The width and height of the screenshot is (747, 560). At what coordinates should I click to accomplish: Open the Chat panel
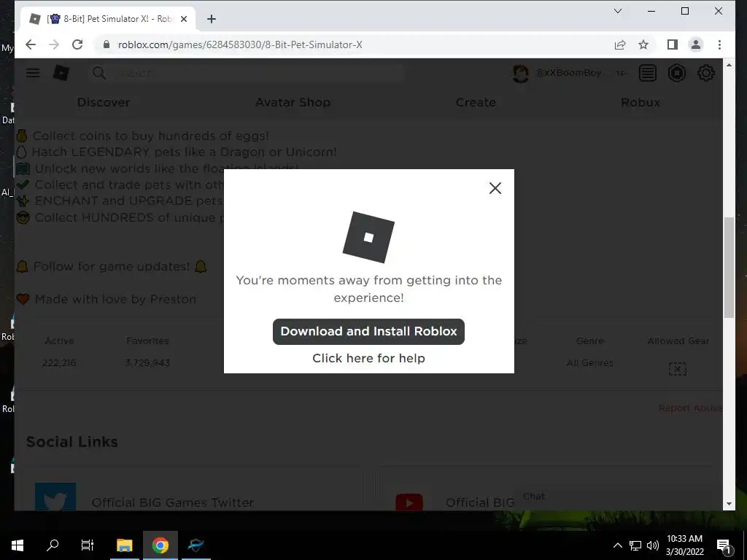pos(533,496)
